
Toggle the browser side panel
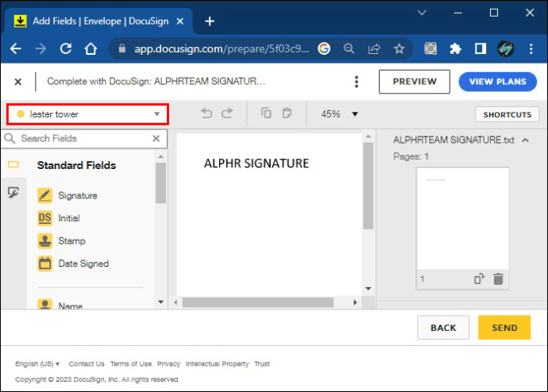coord(480,48)
